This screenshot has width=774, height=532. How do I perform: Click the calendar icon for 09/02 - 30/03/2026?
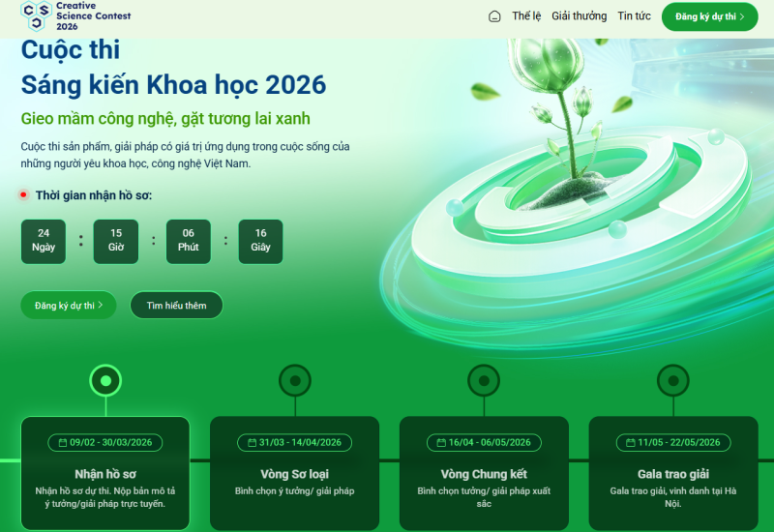tap(62, 443)
